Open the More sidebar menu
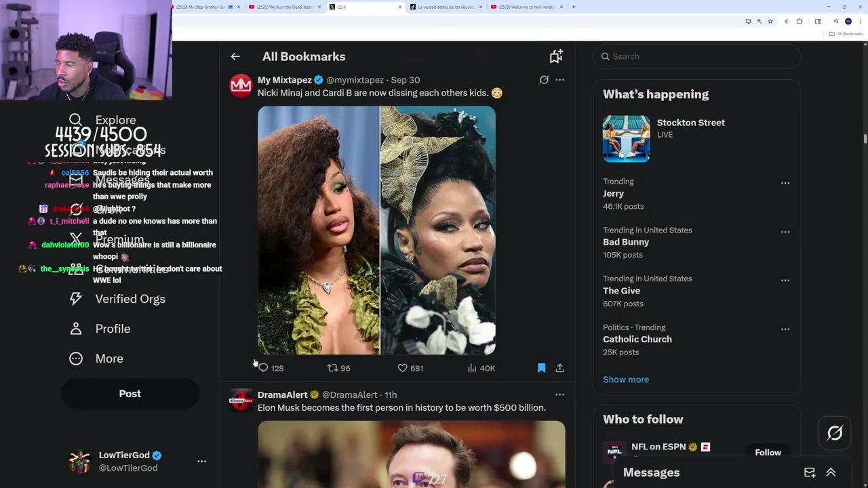The image size is (868, 488). [96, 359]
